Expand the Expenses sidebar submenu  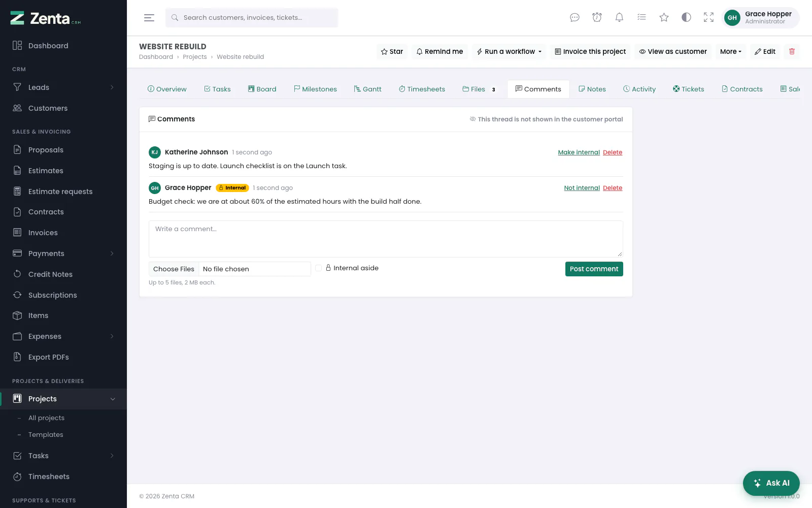tap(63, 336)
